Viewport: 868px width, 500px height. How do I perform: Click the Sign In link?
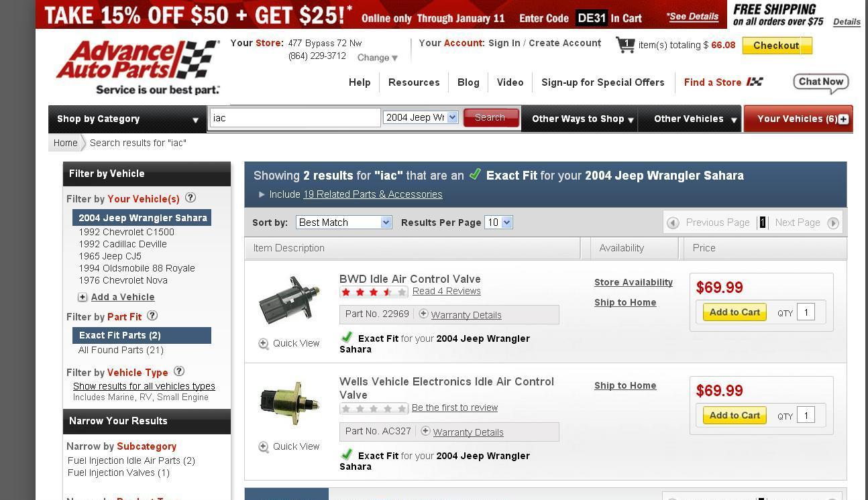[x=504, y=43]
